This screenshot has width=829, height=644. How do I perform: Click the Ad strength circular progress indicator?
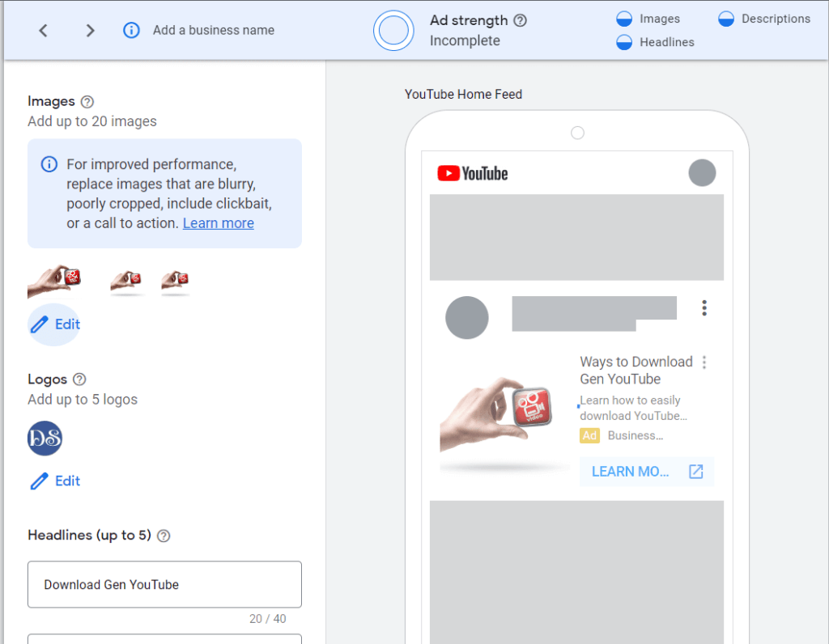(x=393, y=31)
